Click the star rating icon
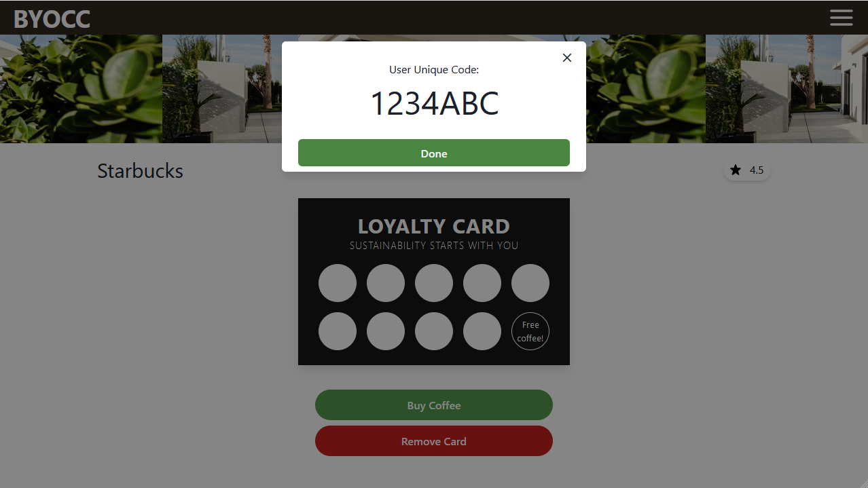868x488 pixels. (736, 170)
